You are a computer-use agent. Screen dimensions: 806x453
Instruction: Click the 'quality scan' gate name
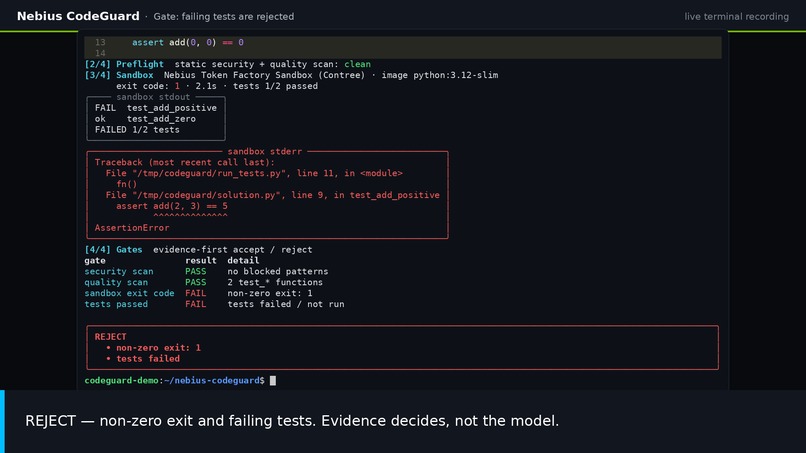pyautogui.click(x=116, y=282)
